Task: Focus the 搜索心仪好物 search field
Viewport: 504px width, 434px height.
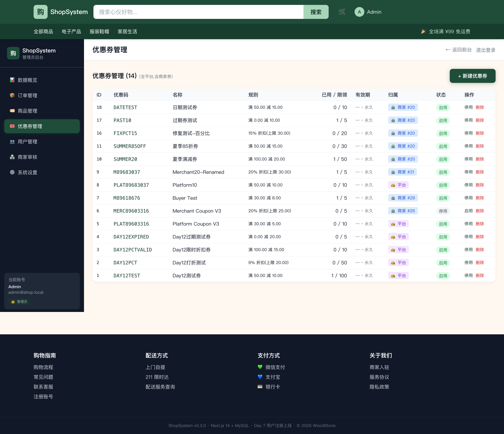Action: click(x=198, y=12)
